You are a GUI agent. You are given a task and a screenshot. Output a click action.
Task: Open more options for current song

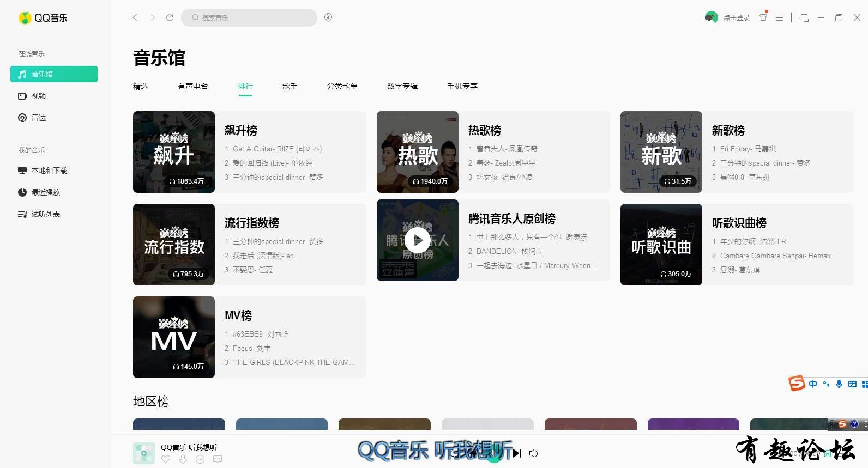(x=200, y=459)
